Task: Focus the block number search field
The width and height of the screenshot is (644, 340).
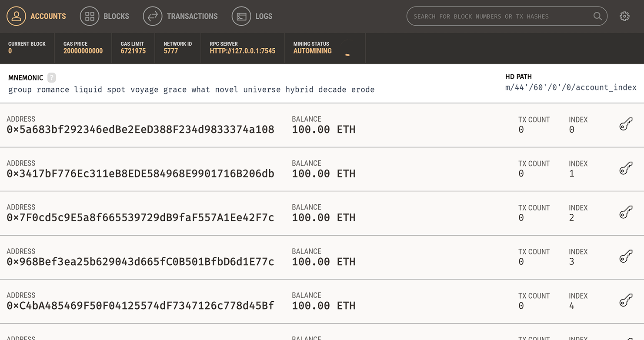Action: click(500, 17)
